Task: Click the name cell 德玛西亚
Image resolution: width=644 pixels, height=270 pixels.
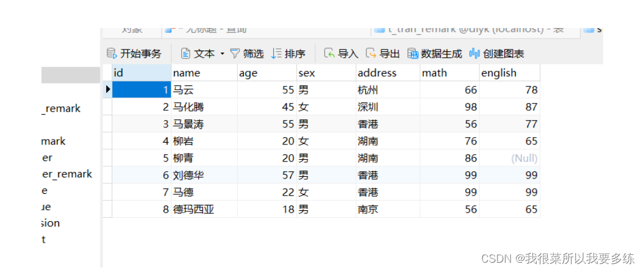Action: coord(204,209)
